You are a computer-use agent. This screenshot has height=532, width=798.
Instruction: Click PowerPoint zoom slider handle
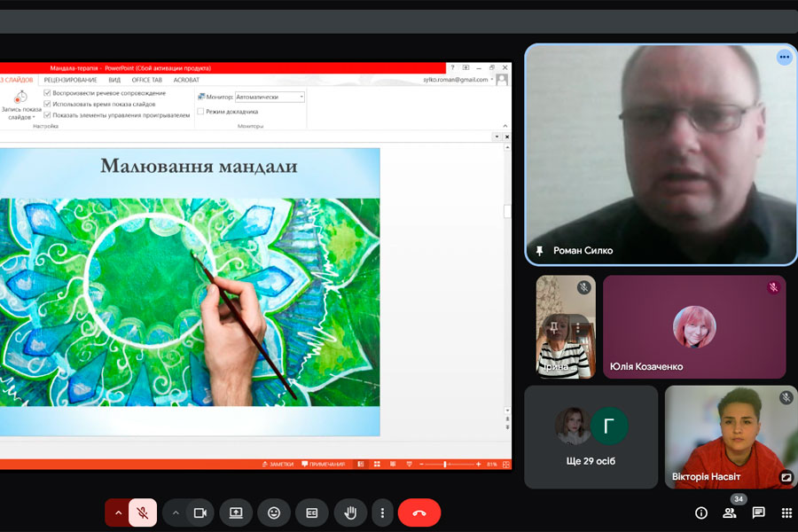tap(445, 465)
